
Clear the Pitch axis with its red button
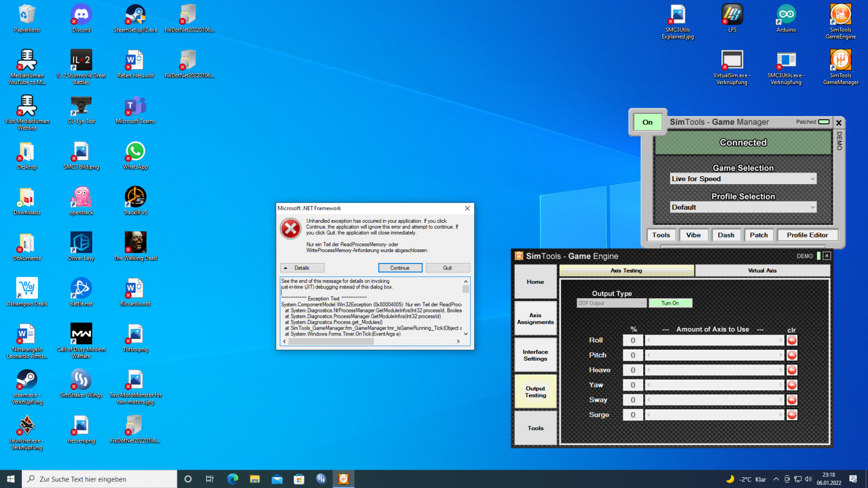[x=792, y=355]
